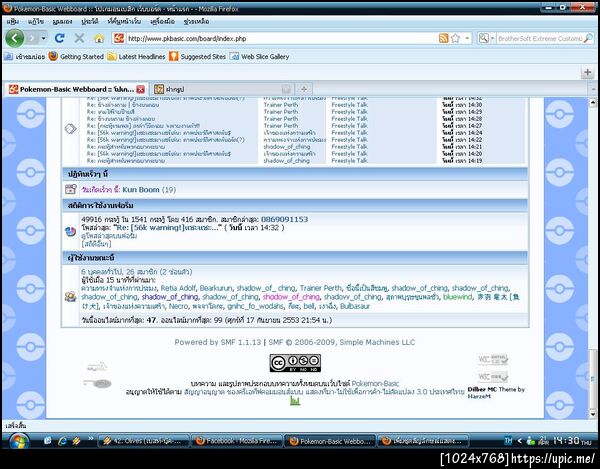Close the Pokemon-Basic Webboard tab
Viewport: 600px width, 469px height.
[x=141, y=89]
